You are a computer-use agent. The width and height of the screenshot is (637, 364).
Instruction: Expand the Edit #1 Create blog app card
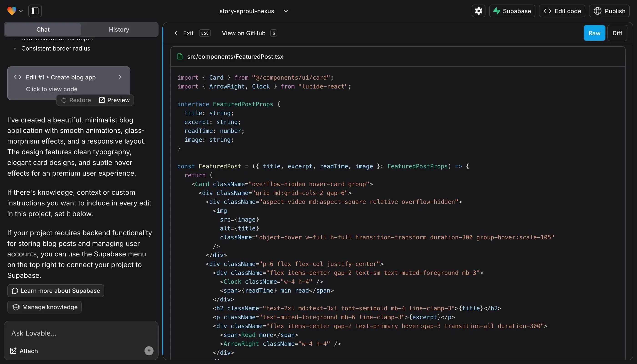point(120,77)
